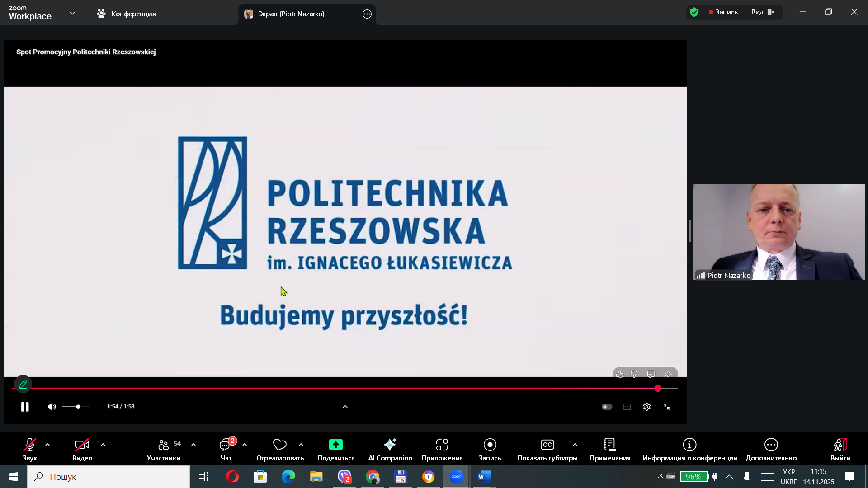Turn on camera with Видео button
This screenshot has height=488, width=868.
click(x=82, y=449)
